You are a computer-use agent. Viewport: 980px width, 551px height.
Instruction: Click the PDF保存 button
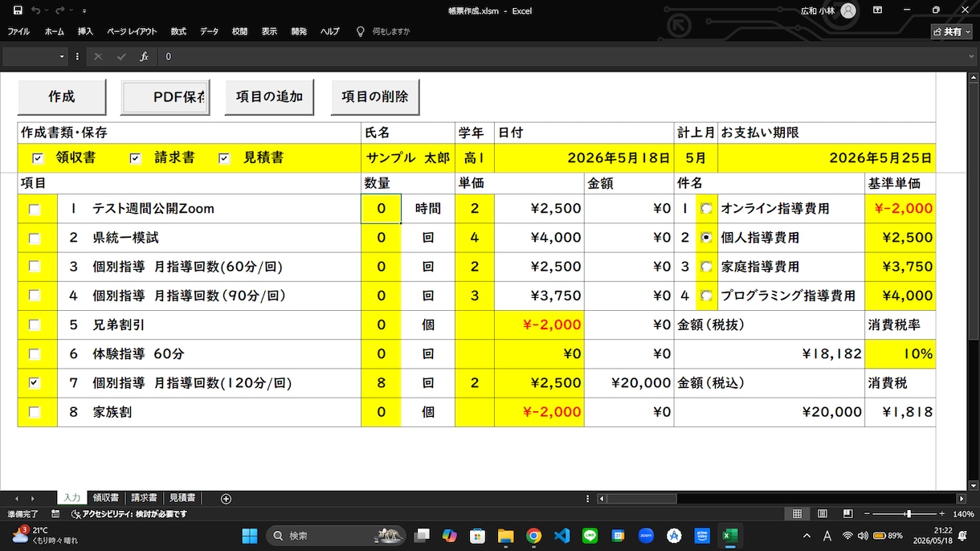[165, 97]
